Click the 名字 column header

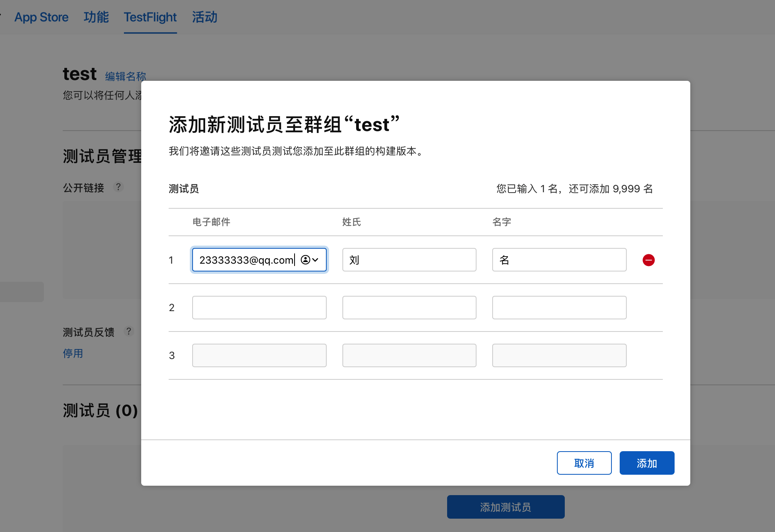[x=502, y=222]
